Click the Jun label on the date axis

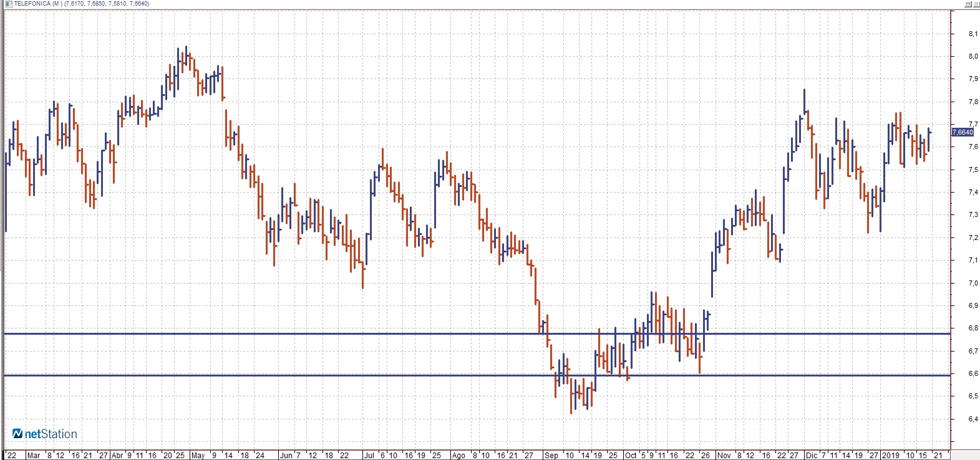[286, 456]
